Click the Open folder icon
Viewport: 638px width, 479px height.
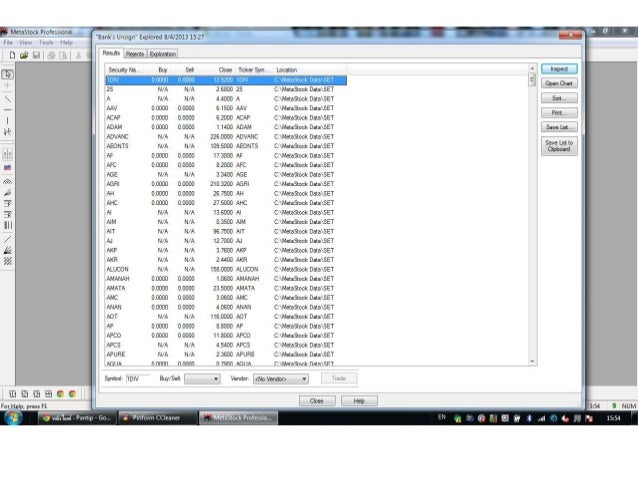24,55
